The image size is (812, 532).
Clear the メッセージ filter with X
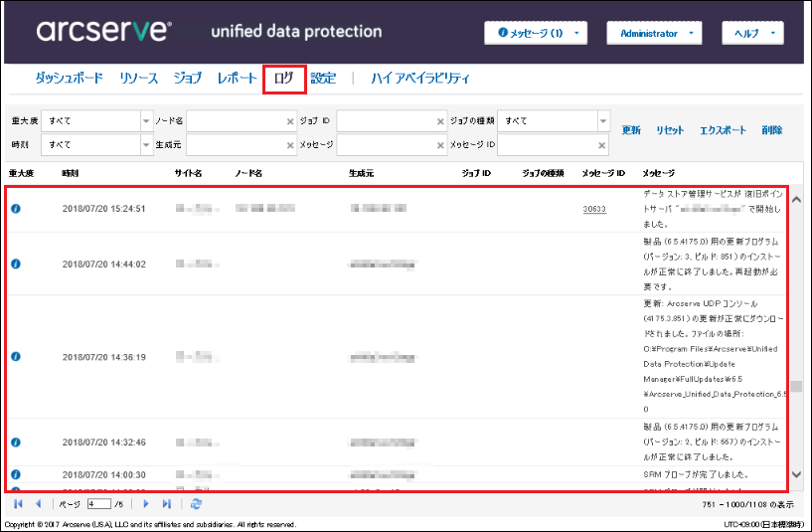440,145
